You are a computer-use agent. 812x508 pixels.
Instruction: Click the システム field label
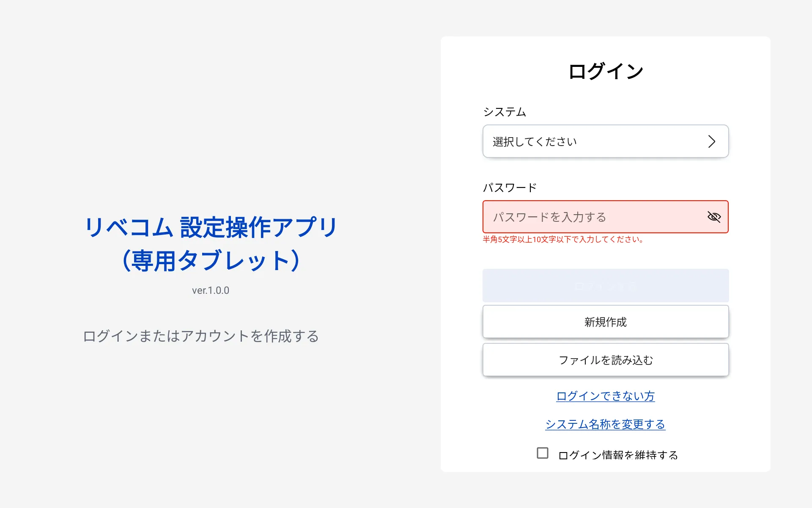[x=505, y=112]
